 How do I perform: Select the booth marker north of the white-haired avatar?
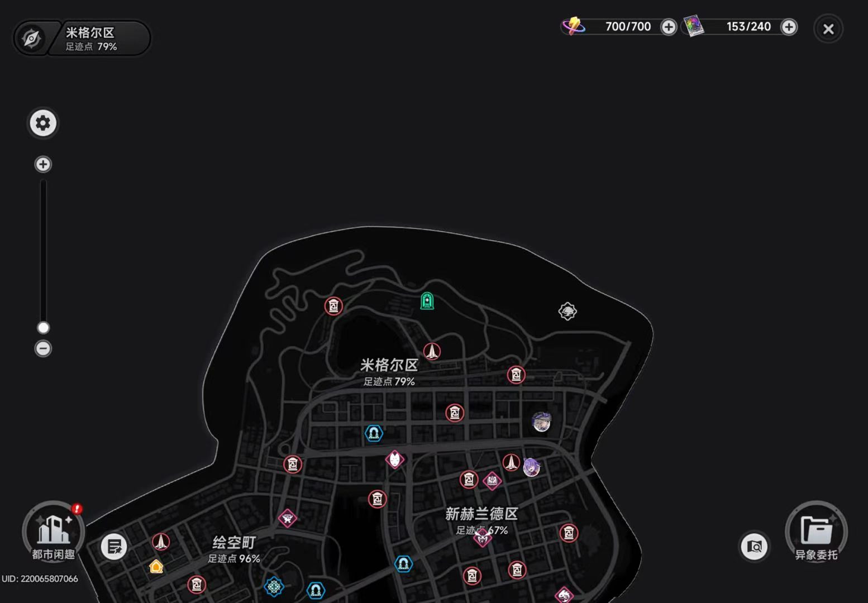coord(516,375)
